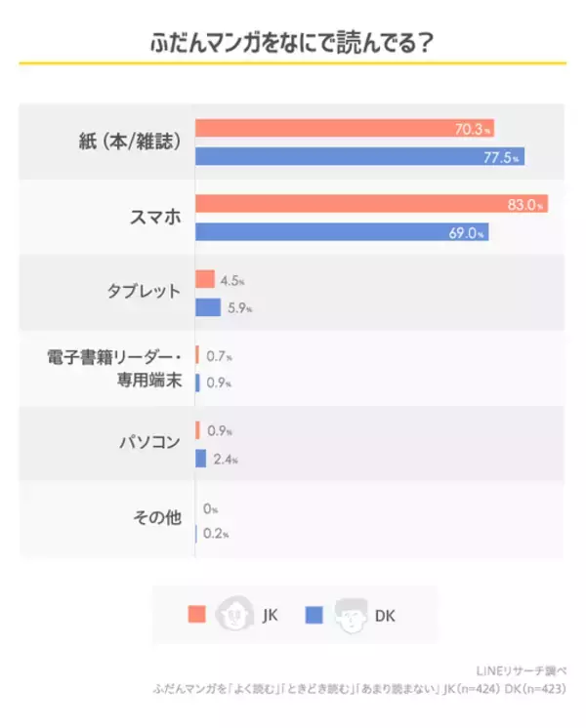
Task: Click the blue タブレット bar at 5.9%
Action: [208, 307]
